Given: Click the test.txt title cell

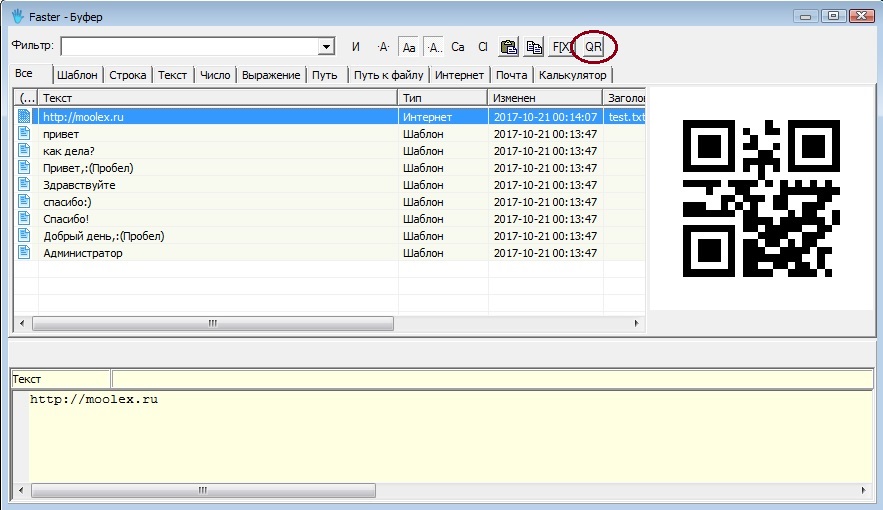Looking at the screenshot, I should [625, 117].
